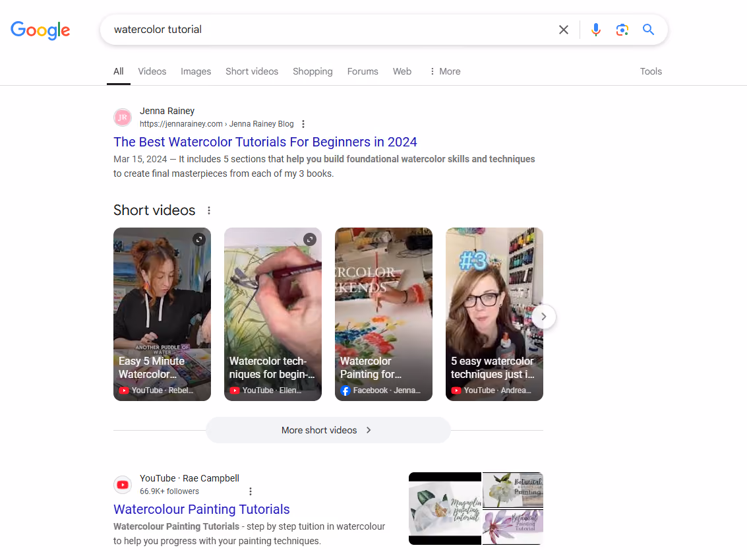Open the three-dot menu beside Jenna Rainey Blog
The width and height of the screenshot is (747, 560).
(x=303, y=124)
